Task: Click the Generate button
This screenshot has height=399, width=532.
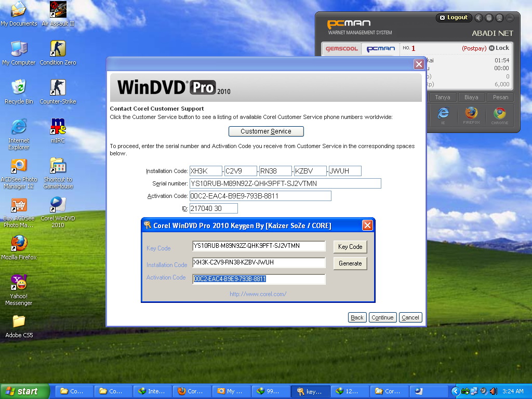Action: [350, 263]
